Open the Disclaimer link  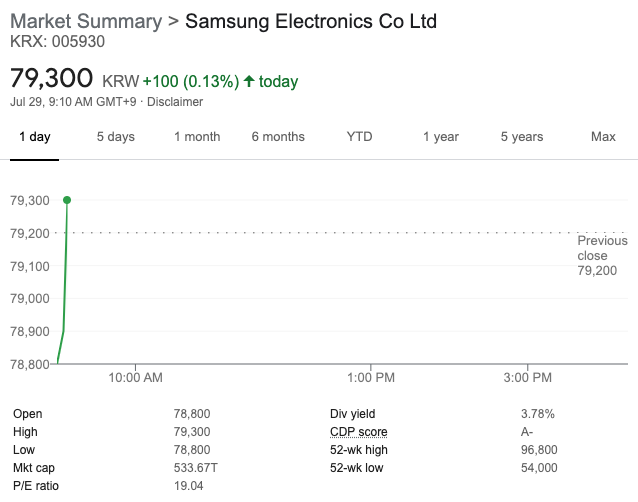176,102
